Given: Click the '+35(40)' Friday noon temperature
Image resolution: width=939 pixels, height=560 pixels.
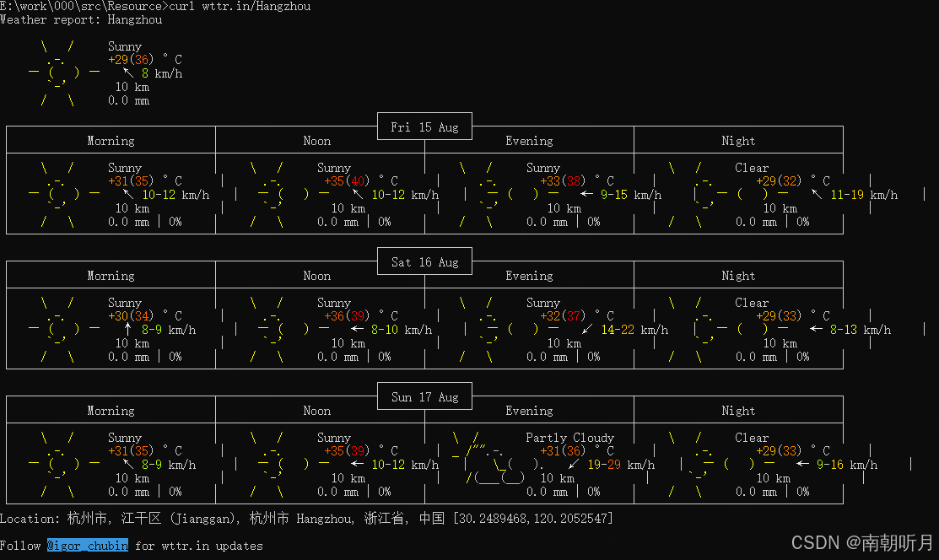Looking at the screenshot, I should point(347,180).
